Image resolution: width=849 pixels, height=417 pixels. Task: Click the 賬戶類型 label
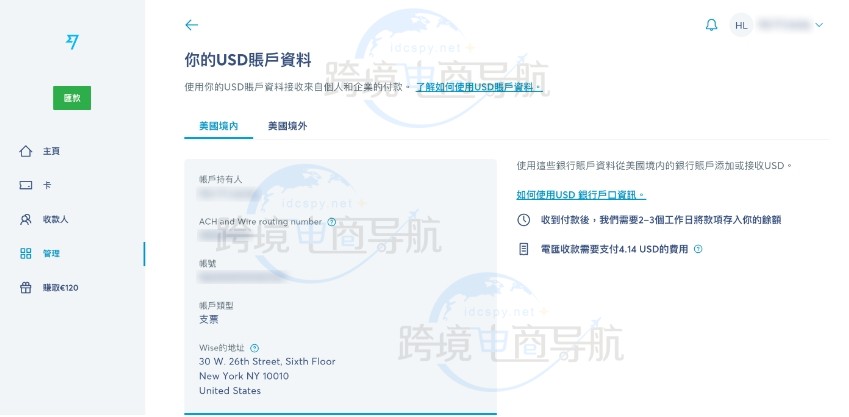[x=217, y=306]
